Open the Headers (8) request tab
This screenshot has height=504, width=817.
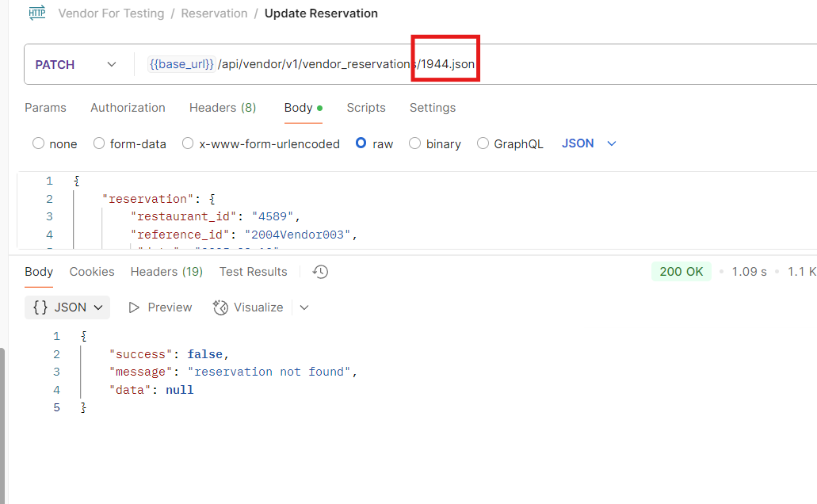[x=222, y=108]
